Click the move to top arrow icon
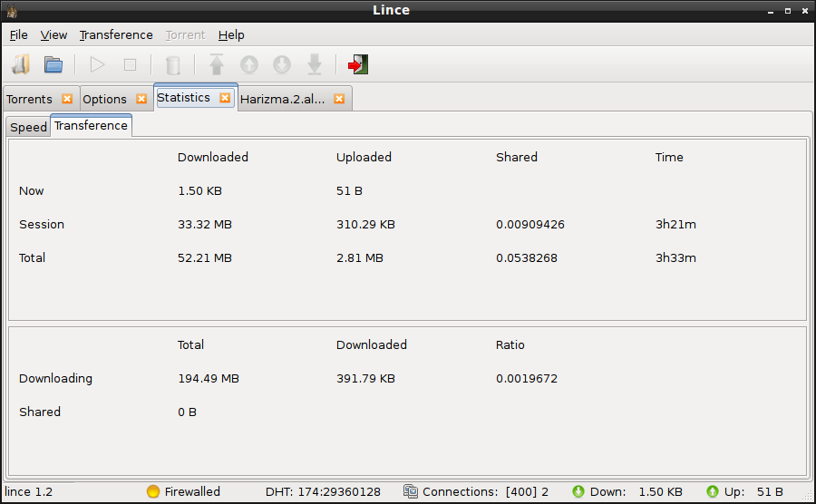 [x=217, y=64]
